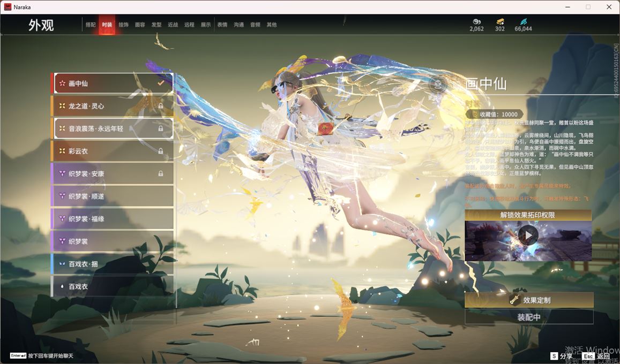620x364 pixels.
Task: Click the Esc 返回 back button
Action: 596,356
